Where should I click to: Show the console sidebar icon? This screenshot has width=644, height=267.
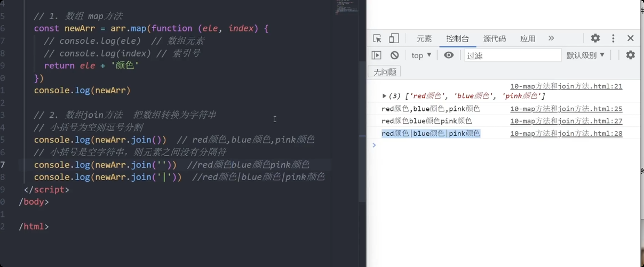coord(377,55)
